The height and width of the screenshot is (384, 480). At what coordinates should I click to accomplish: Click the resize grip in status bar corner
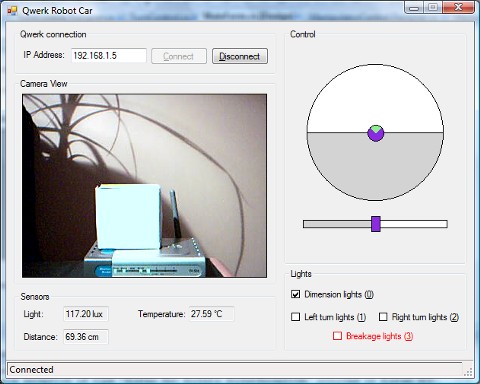[468, 371]
